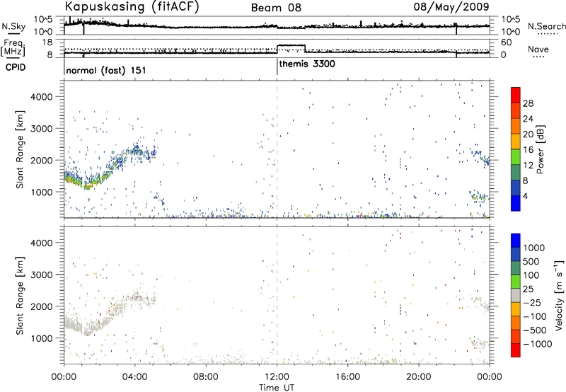Click the "Velocity [m s-1]" color bar title
566x392 pixels.
[559, 295]
